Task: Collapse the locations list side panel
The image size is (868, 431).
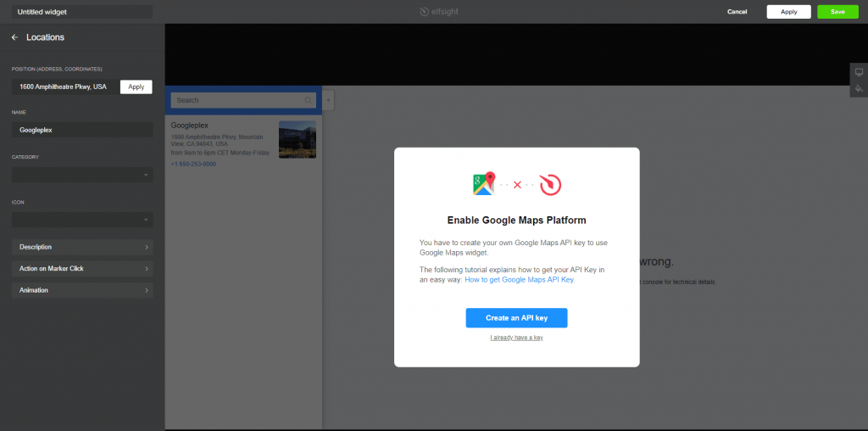Action: pyautogui.click(x=328, y=100)
